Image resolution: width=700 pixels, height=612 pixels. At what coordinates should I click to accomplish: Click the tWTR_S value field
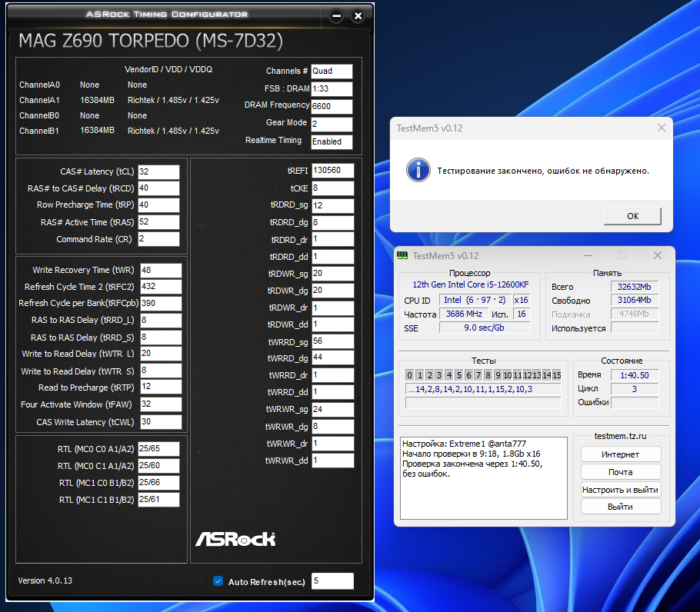(161, 371)
